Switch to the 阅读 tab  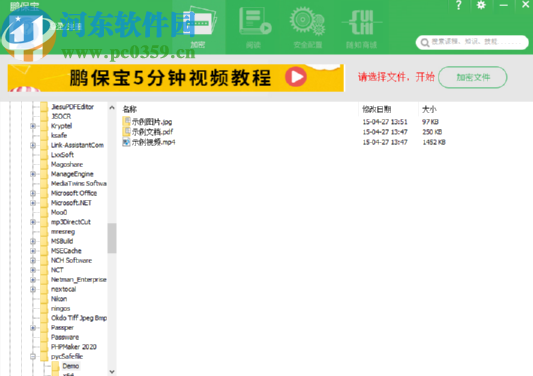tap(254, 27)
